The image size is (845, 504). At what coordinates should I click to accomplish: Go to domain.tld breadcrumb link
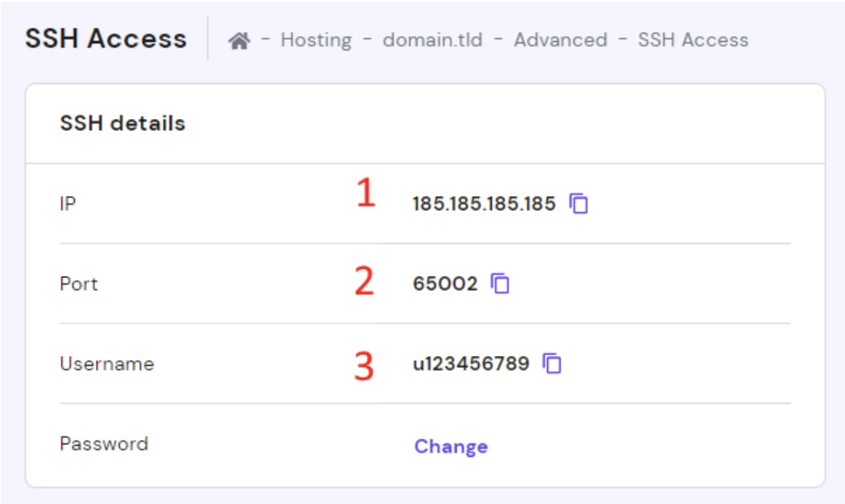point(433,40)
